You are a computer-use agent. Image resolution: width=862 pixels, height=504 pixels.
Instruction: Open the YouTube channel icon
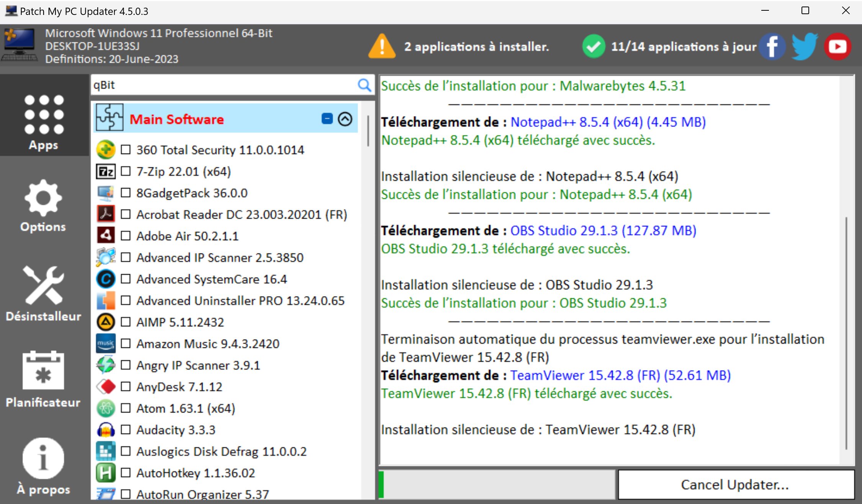point(837,46)
